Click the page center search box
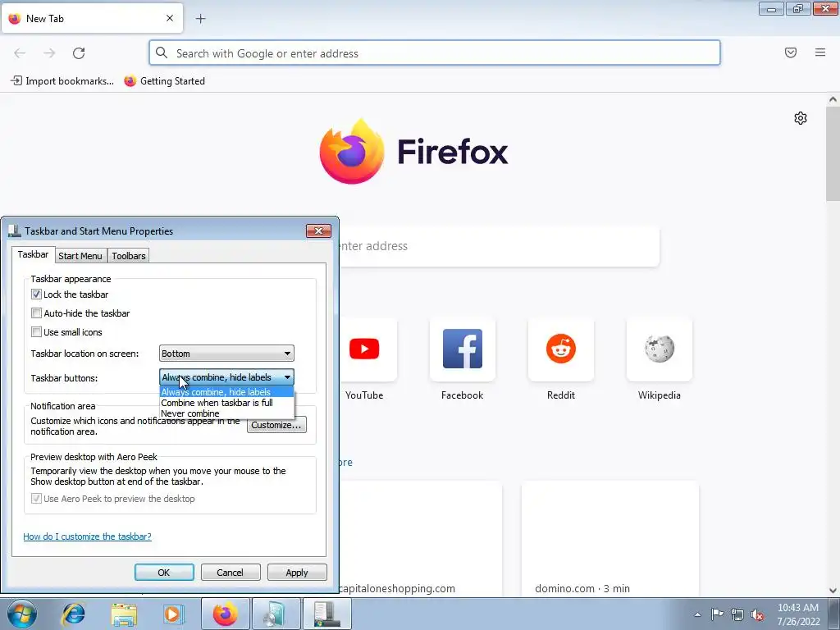 pos(498,246)
